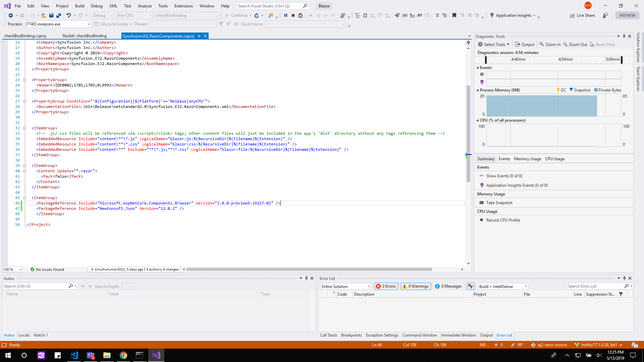Stop the debugging session (red square icon)
The width and height of the screenshot is (644, 362).
pyautogui.click(x=292, y=15)
